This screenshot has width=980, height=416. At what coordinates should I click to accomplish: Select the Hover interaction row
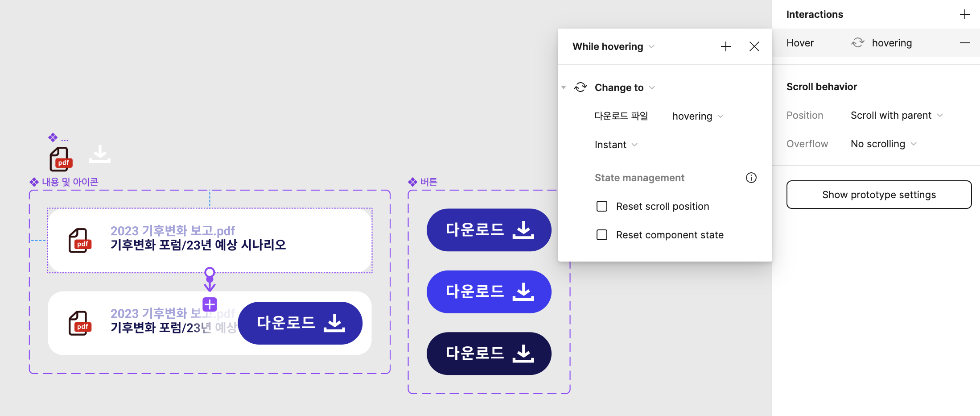click(876, 43)
